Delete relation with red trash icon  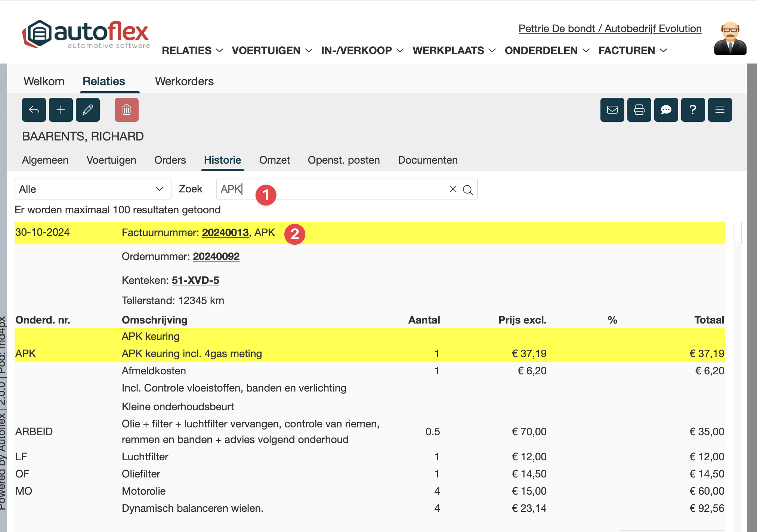point(127,110)
